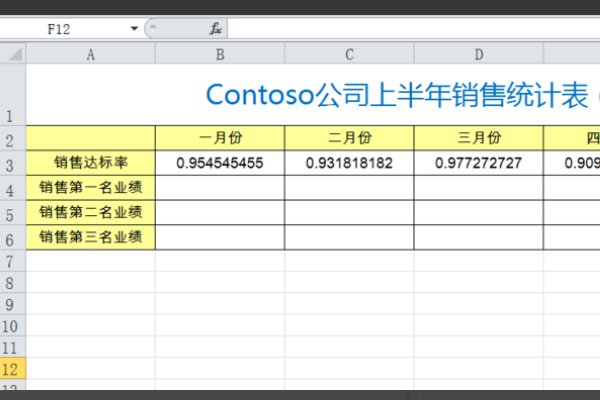Select column A header
The image size is (600, 400).
[x=91, y=54]
